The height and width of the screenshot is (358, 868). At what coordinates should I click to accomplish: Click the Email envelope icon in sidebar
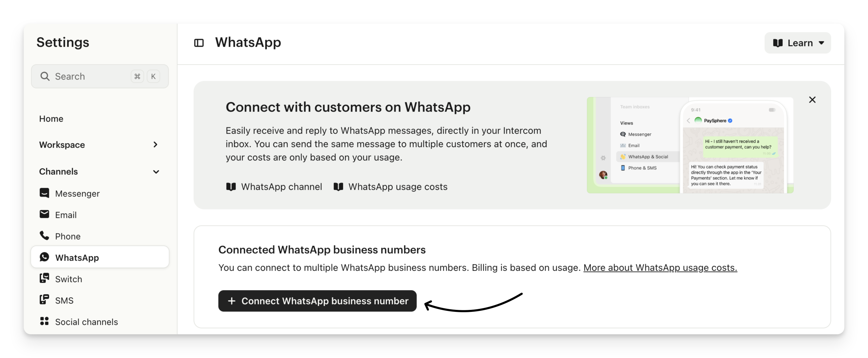pyautogui.click(x=44, y=214)
